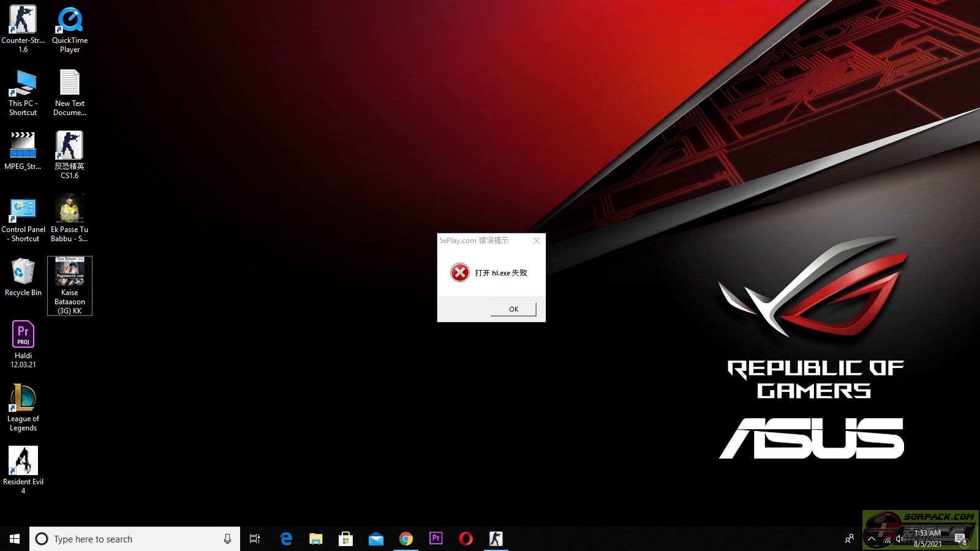This screenshot has width=980, height=551.
Task: Click the red error icon in the dialog
Action: 460,272
